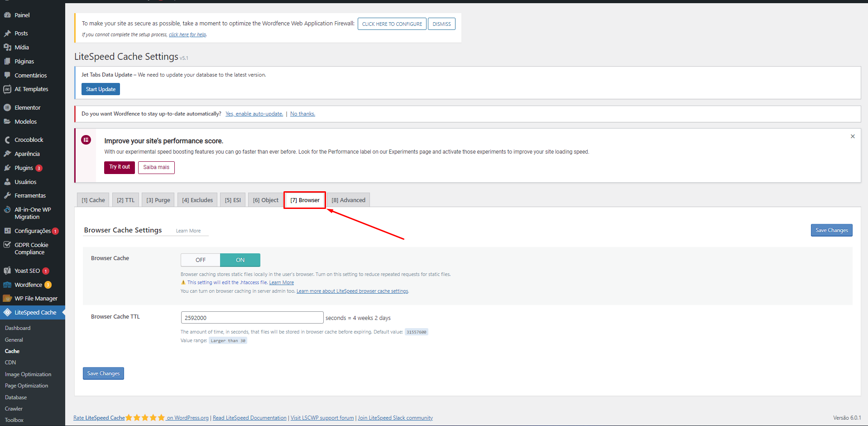This screenshot has height=426, width=868.
Task: Open the CDN submenu item
Action: [10, 363]
